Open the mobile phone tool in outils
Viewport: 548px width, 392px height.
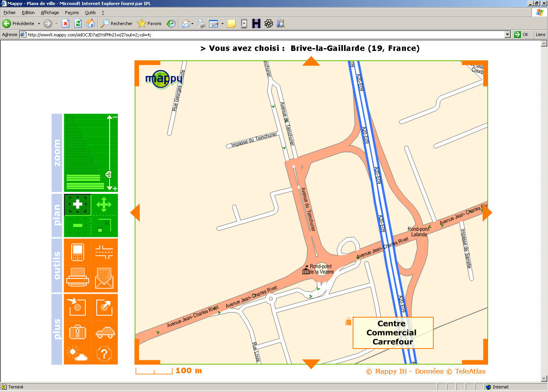pos(78,252)
